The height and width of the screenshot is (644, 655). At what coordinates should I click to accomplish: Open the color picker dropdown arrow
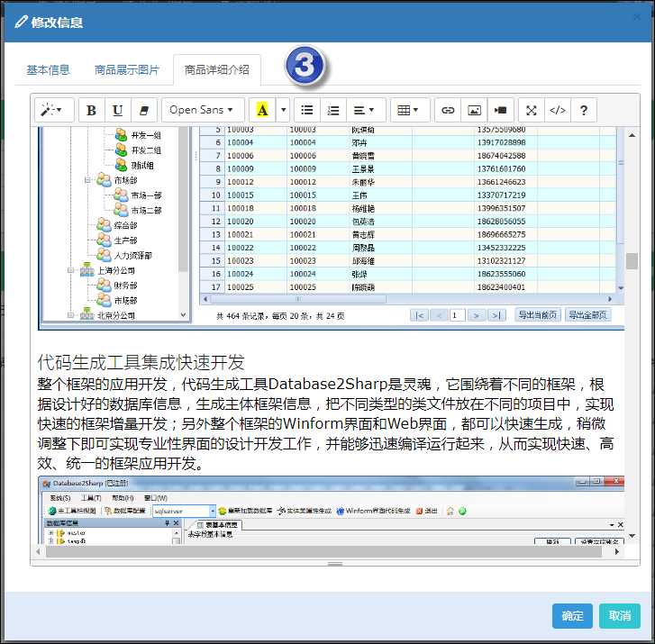point(283,110)
